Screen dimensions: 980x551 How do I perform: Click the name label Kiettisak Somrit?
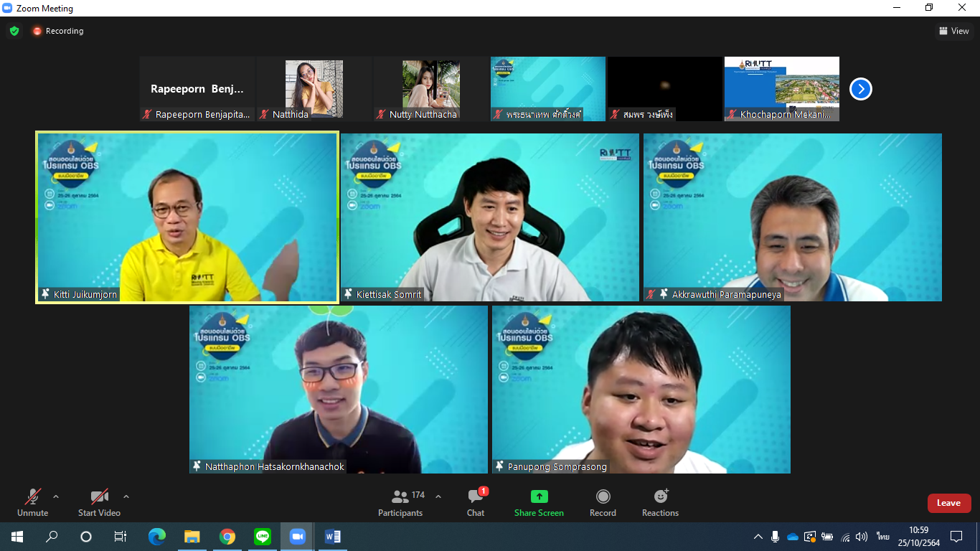click(389, 294)
